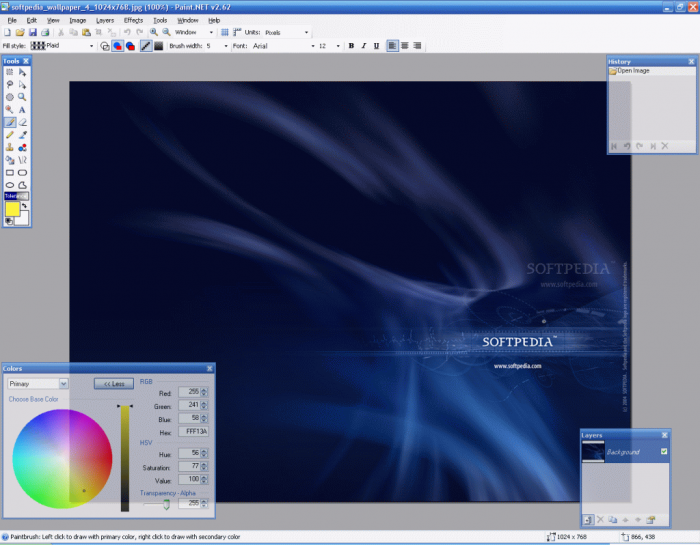Pick the Zoom magnifier tool
This screenshot has height=545, width=700.
pyautogui.click(x=22, y=97)
